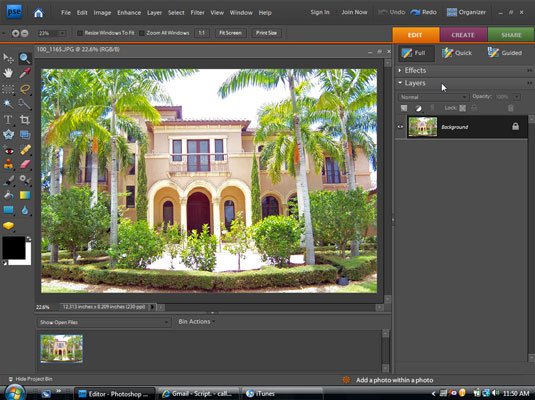Toggle lock transparent pixels in Layers panel
Viewport: 535px width, 400px height.
pyautogui.click(x=462, y=108)
